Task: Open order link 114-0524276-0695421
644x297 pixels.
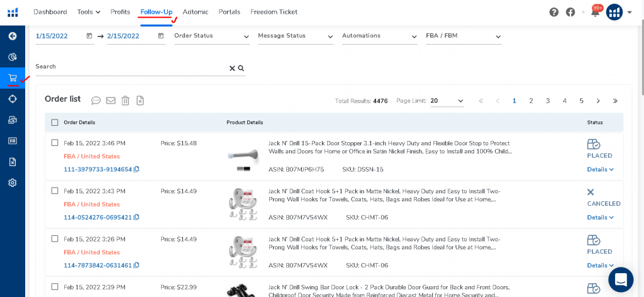Action: point(97,217)
